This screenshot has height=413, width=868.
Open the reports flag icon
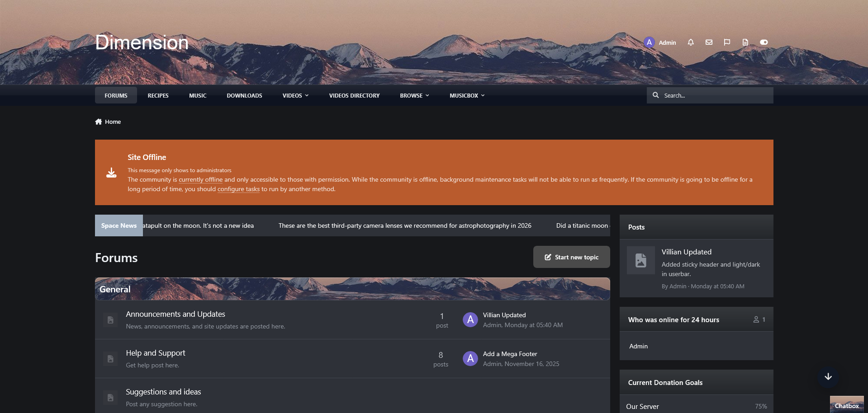point(727,42)
